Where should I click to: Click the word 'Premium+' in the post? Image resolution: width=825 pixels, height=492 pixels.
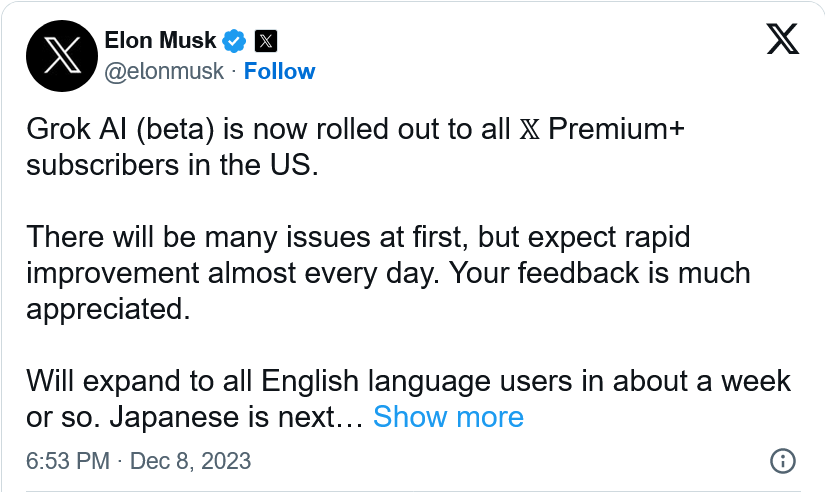pos(616,129)
